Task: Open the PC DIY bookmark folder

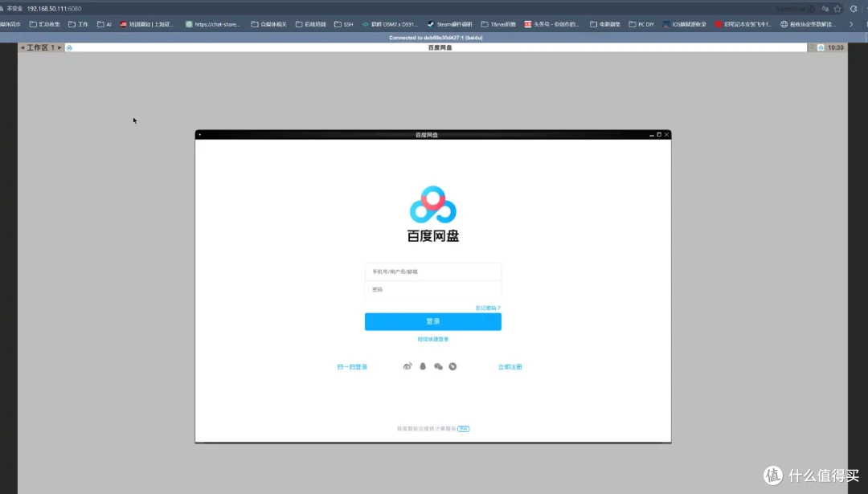Action: point(641,24)
